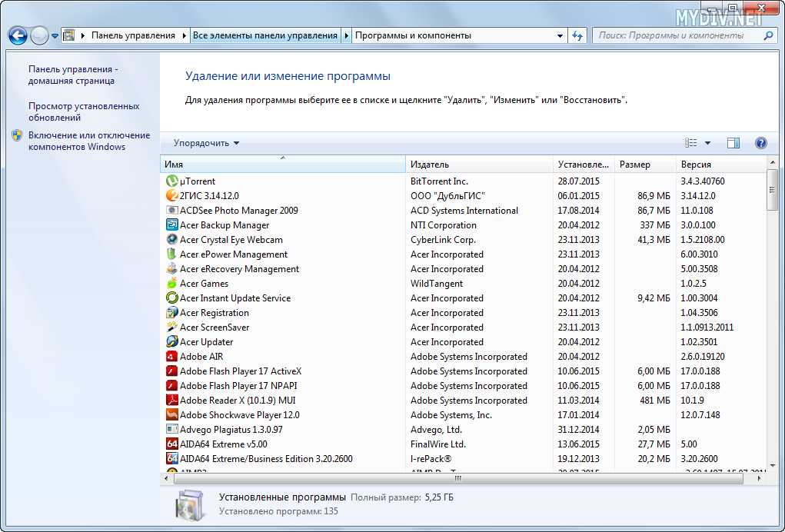Open the address bar history dropdown
The image size is (785, 532).
pos(560,35)
